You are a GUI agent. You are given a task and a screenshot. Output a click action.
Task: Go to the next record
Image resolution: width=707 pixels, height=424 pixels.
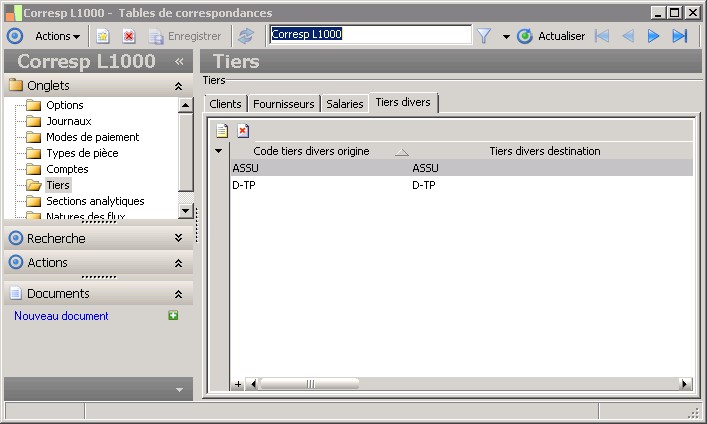[653, 36]
